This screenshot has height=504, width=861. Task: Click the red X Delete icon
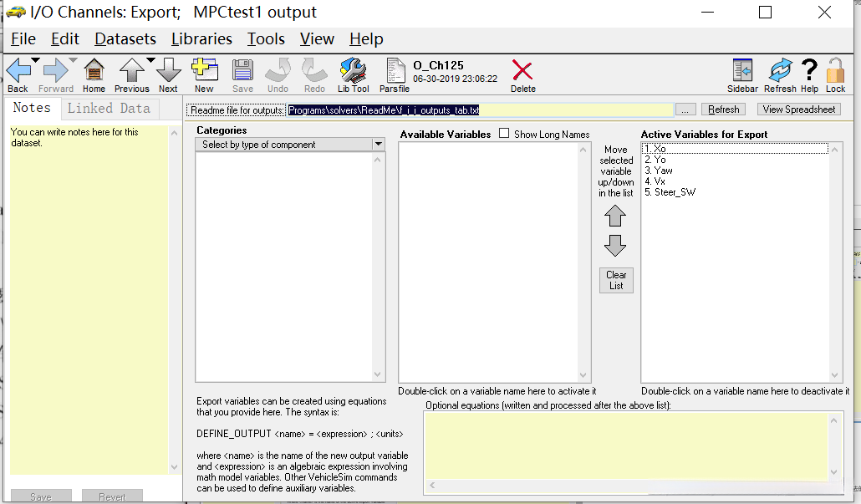click(522, 71)
